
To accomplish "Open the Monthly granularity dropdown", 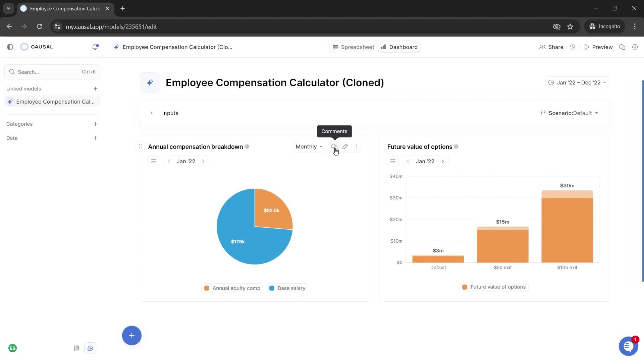I will [x=309, y=146].
